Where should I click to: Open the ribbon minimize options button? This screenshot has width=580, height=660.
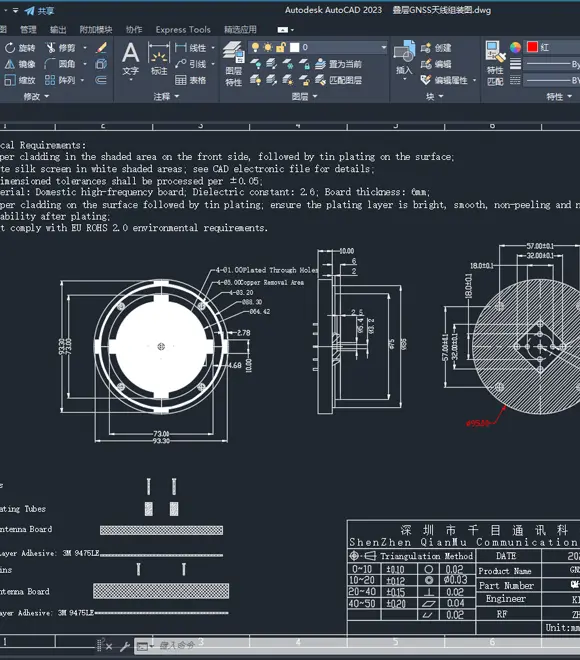pos(286,30)
